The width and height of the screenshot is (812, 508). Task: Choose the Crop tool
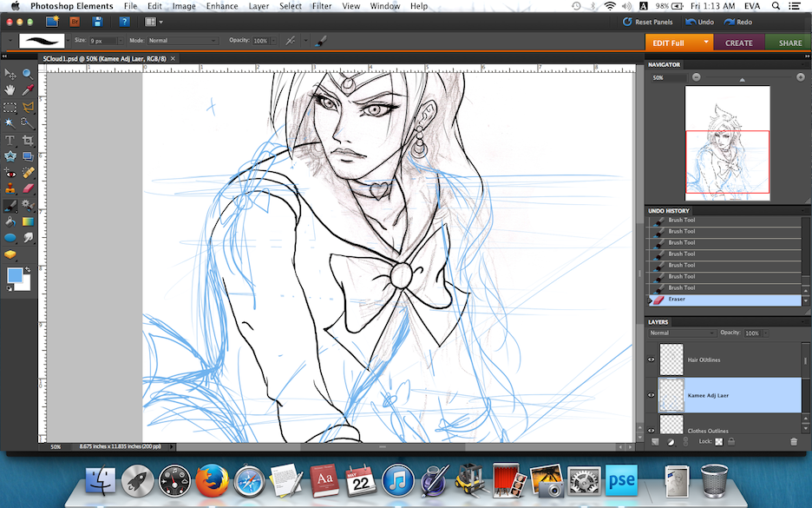(28, 140)
